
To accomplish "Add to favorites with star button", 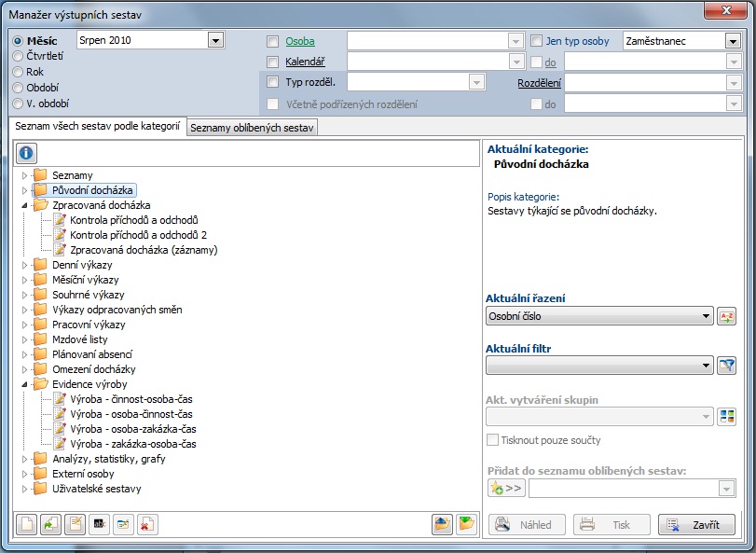I will 506,488.
